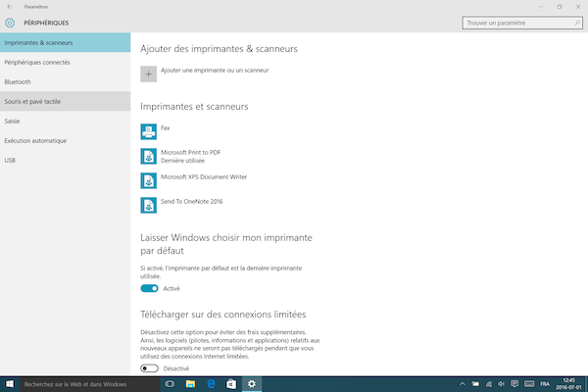Select the Fax printer icon

(149, 131)
